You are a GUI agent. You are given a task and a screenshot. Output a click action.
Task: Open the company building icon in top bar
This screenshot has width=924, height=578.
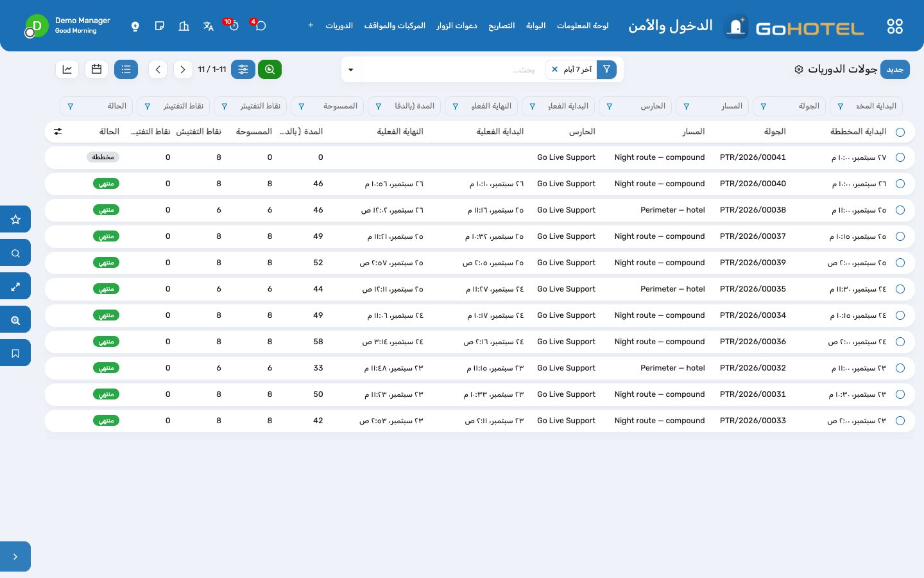pyautogui.click(x=184, y=26)
